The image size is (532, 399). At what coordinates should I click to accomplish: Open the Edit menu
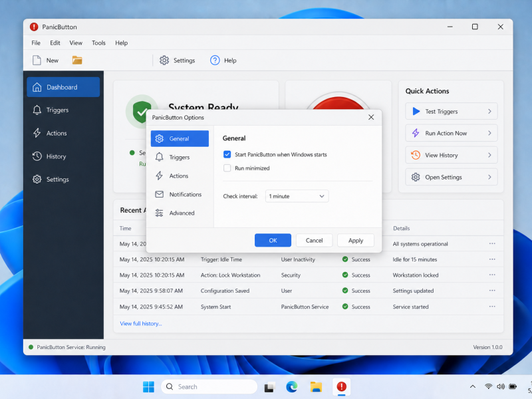tap(55, 43)
